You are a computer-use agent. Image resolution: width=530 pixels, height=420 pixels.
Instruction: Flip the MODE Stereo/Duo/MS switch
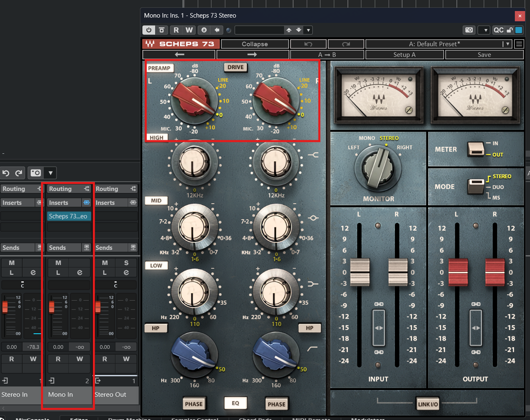pos(476,186)
